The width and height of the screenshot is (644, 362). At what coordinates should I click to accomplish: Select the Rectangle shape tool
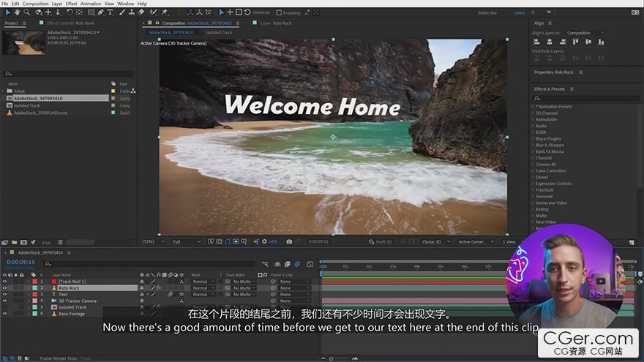tap(90, 12)
